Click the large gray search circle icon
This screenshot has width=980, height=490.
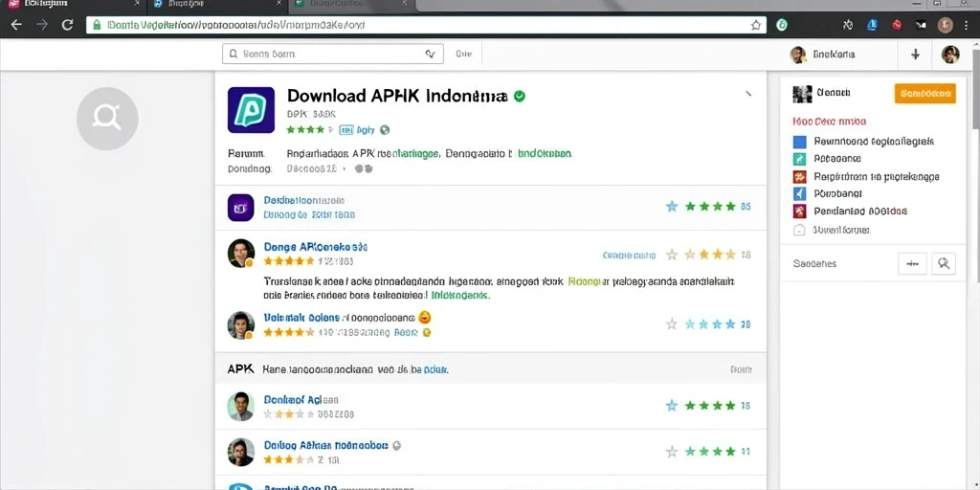(107, 118)
